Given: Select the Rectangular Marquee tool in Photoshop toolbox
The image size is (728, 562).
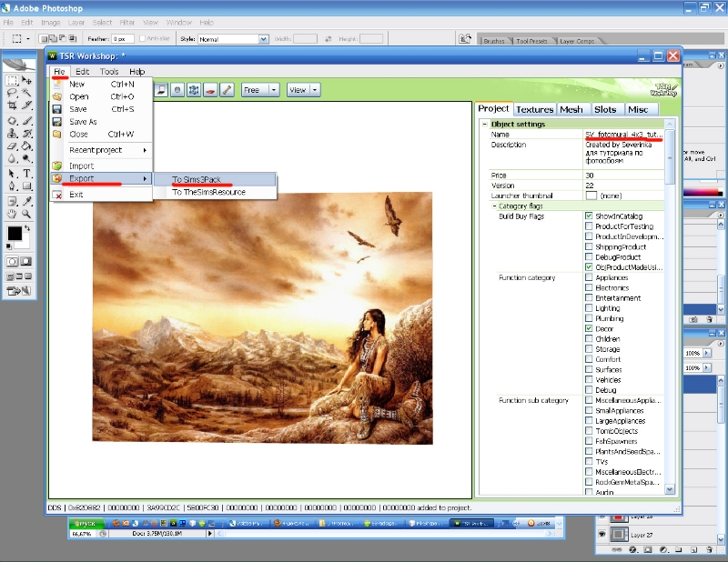Looking at the screenshot, I should point(12,80).
